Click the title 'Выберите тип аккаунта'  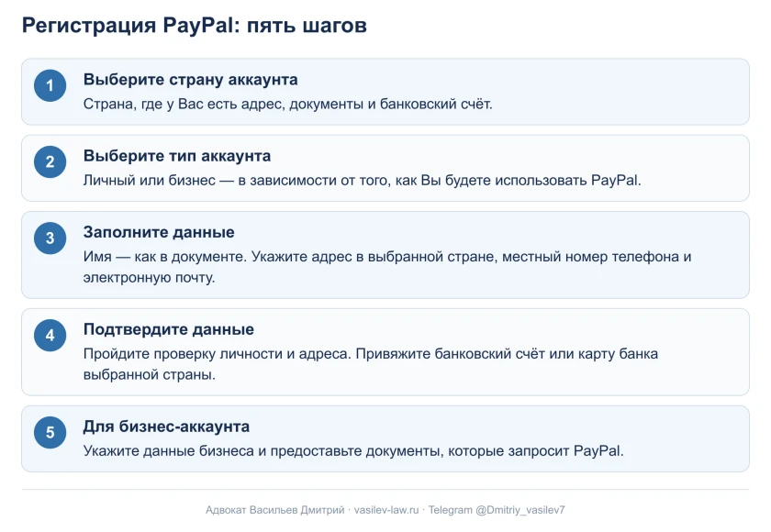tap(177, 156)
